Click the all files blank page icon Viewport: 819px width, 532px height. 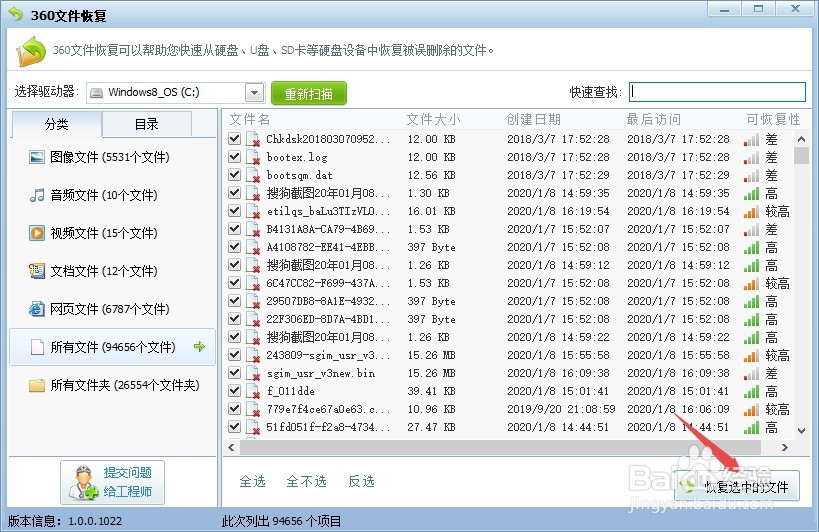37,347
